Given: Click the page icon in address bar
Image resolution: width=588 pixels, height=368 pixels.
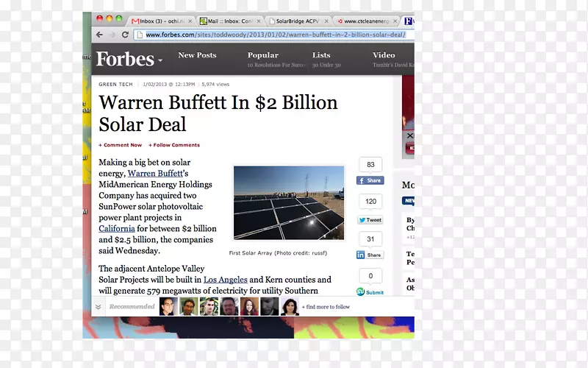Looking at the screenshot, I should tap(140, 35).
